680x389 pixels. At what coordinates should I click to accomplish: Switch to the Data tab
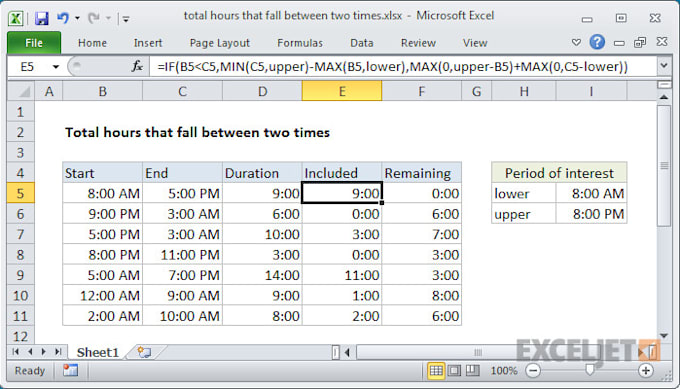tap(362, 43)
